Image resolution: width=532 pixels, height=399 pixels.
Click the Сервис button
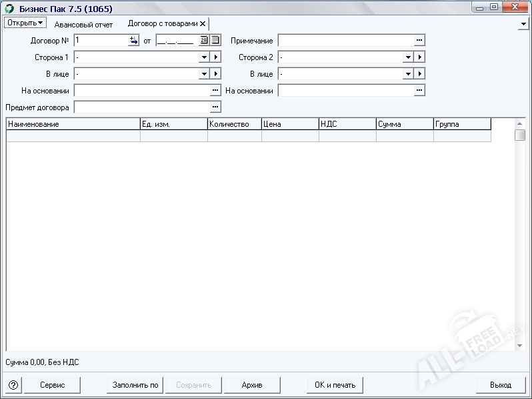pos(53,385)
